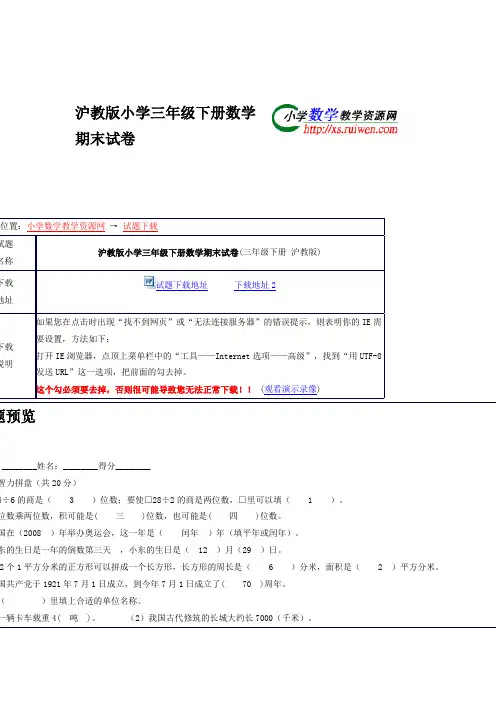
Task: Open the 下载地址 2 link
Action: pos(255,285)
